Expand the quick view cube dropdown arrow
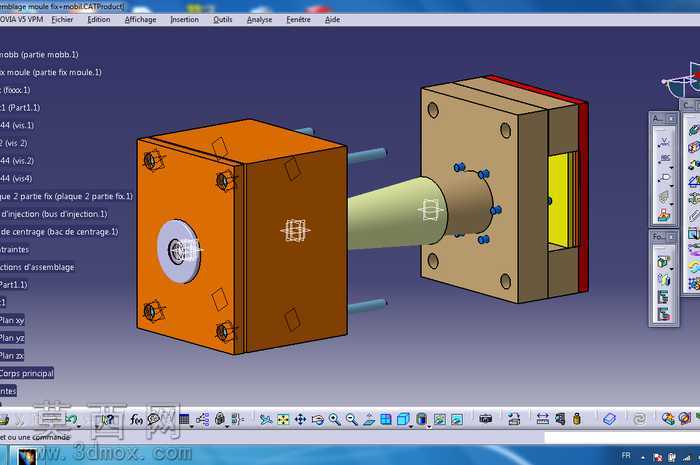 [x=411, y=427]
